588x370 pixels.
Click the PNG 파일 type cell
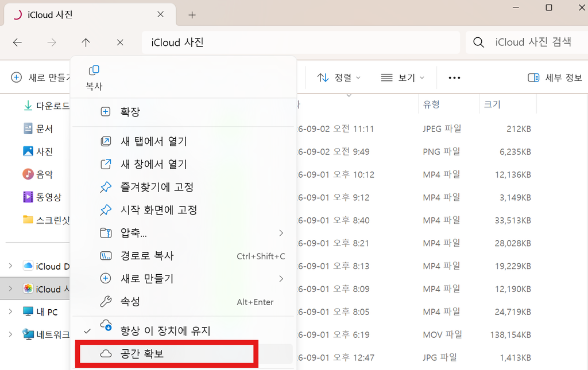coord(442,151)
